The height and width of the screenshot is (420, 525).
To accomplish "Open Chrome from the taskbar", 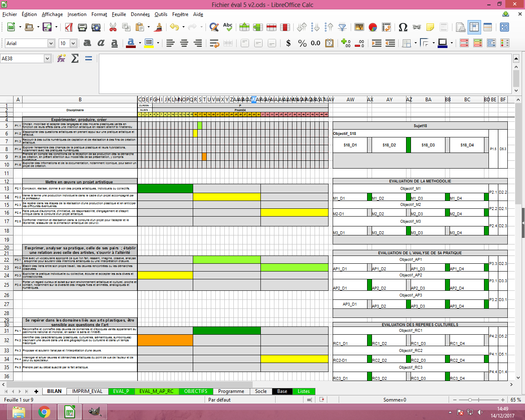I will (x=44, y=412).
